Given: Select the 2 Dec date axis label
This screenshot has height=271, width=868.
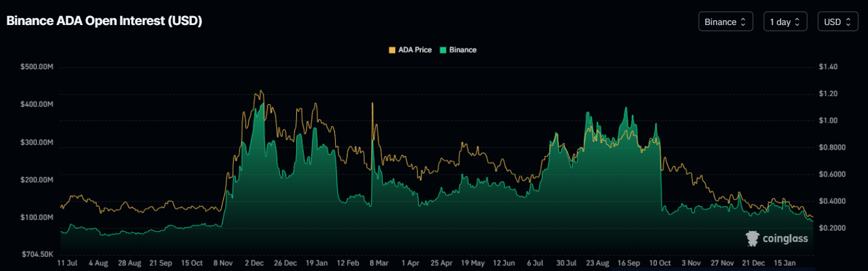Looking at the screenshot, I should point(255,262).
